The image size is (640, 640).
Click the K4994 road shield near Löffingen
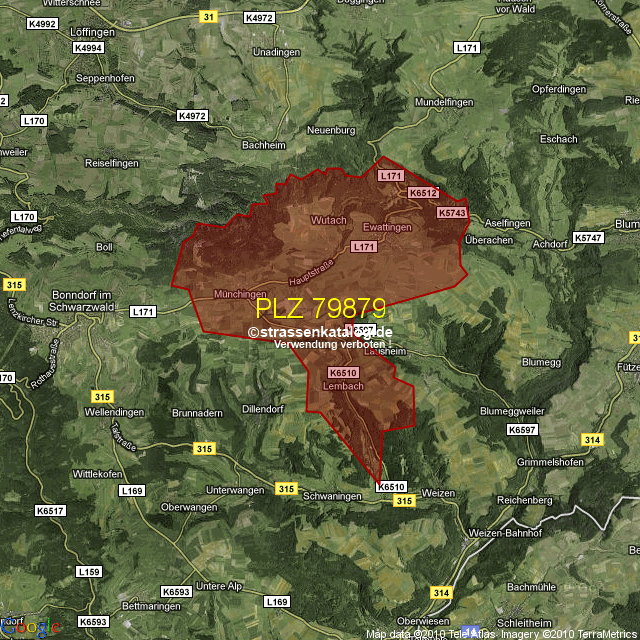[x=88, y=48]
